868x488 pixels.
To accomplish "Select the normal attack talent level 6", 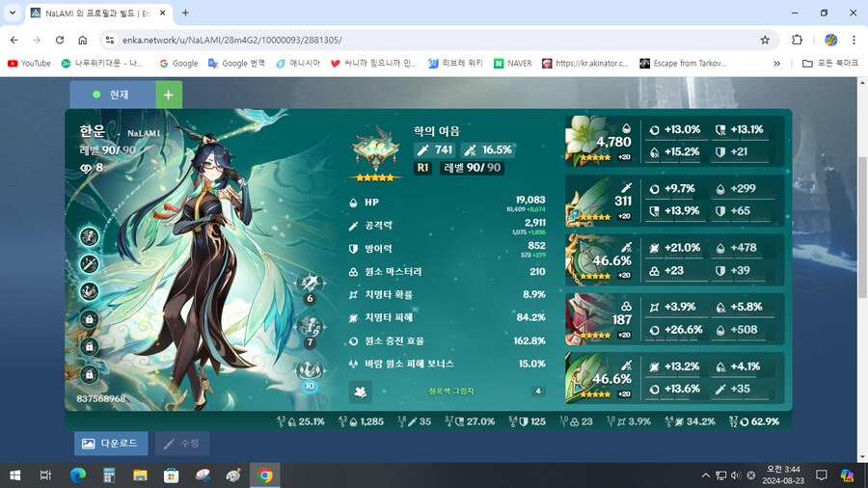I will click(310, 287).
